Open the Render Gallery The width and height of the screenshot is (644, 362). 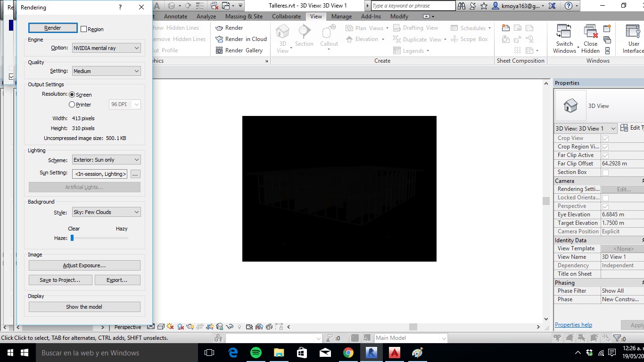[x=219, y=50]
